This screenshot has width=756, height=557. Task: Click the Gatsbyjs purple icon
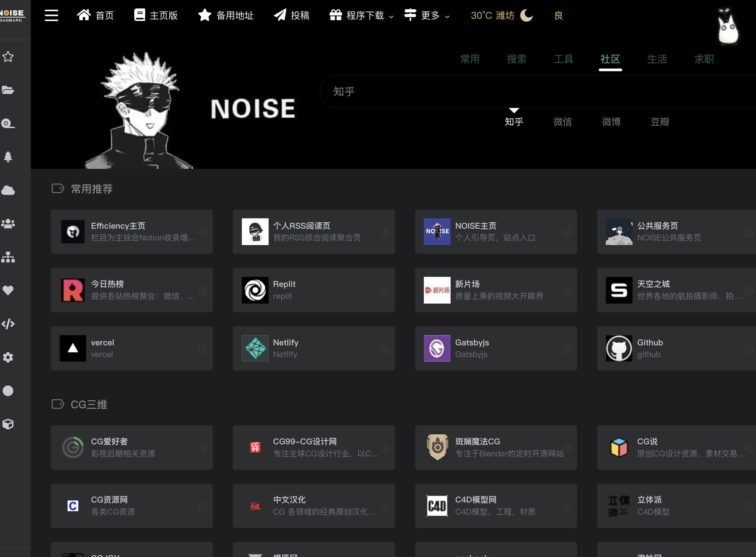tap(437, 348)
